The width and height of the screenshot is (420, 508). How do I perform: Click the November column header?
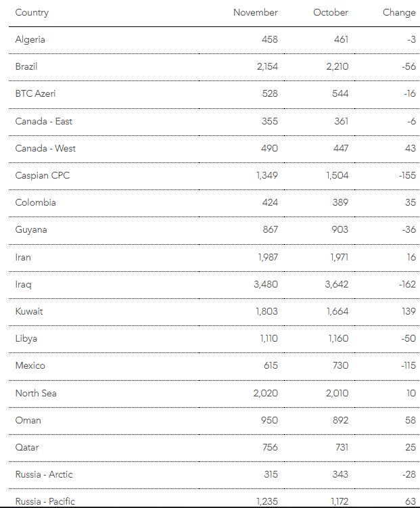point(255,13)
